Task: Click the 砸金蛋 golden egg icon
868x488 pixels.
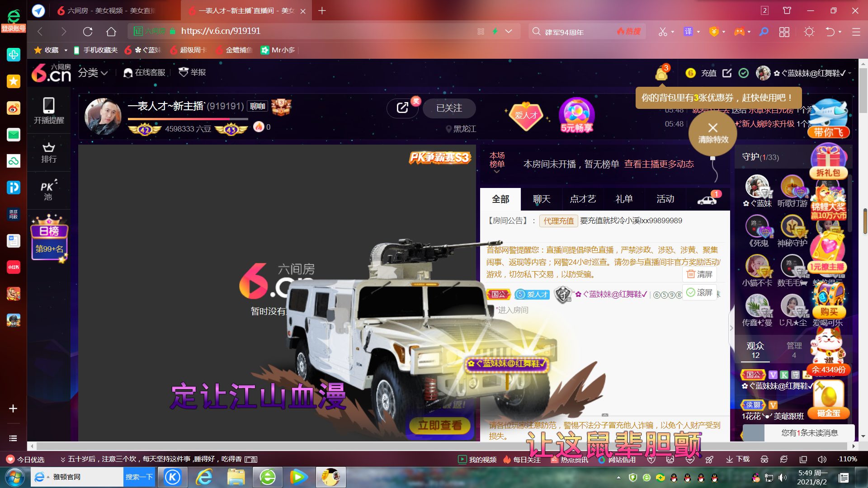Action: [x=829, y=400]
